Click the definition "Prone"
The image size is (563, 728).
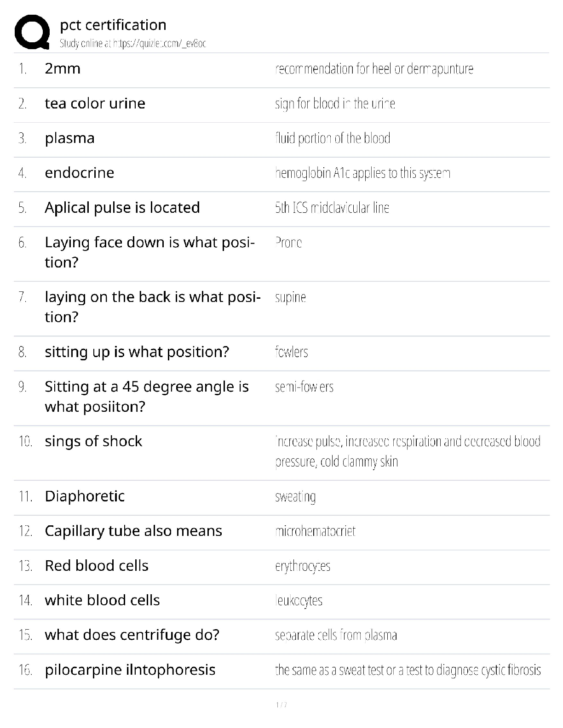pyautogui.click(x=288, y=243)
